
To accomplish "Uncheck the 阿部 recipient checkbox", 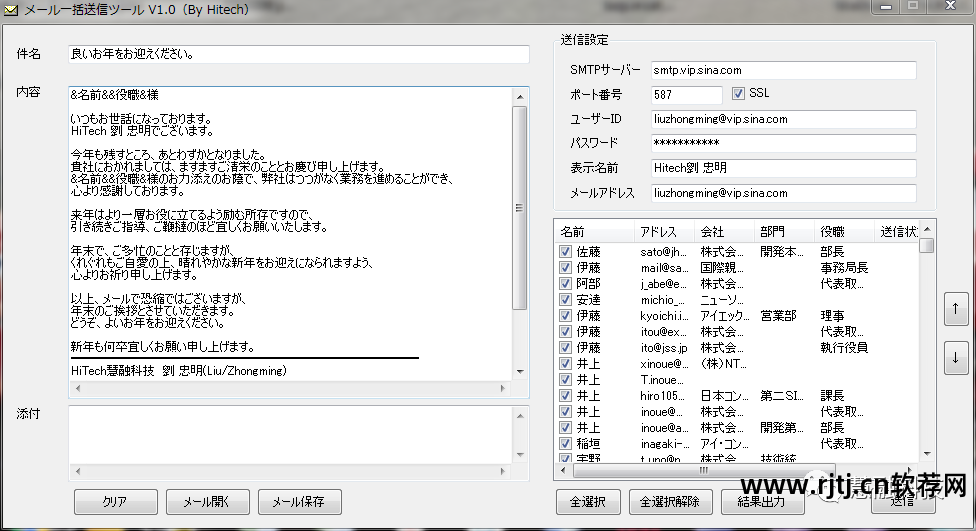I will (x=565, y=283).
